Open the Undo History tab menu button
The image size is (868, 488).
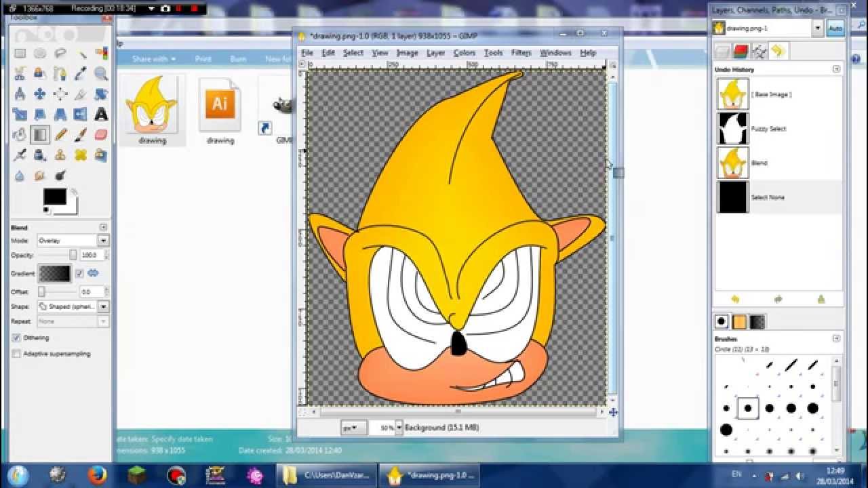click(x=836, y=69)
